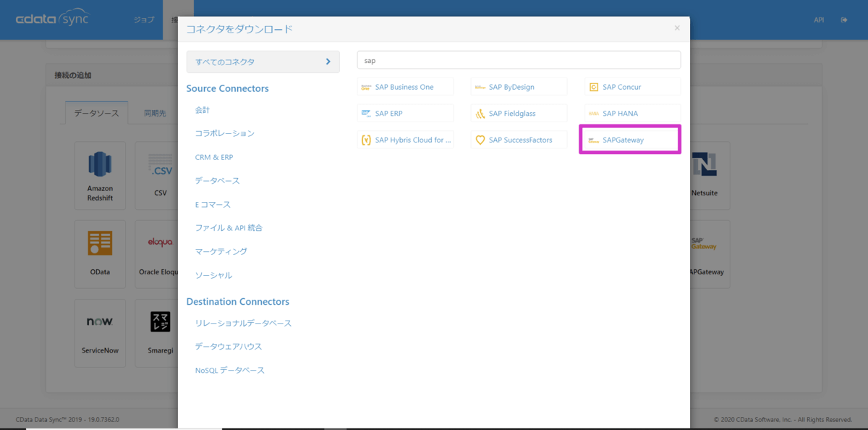This screenshot has height=430, width=868.
Task: Choose the SAP Fieldglass connector
Action: (519, 113)
